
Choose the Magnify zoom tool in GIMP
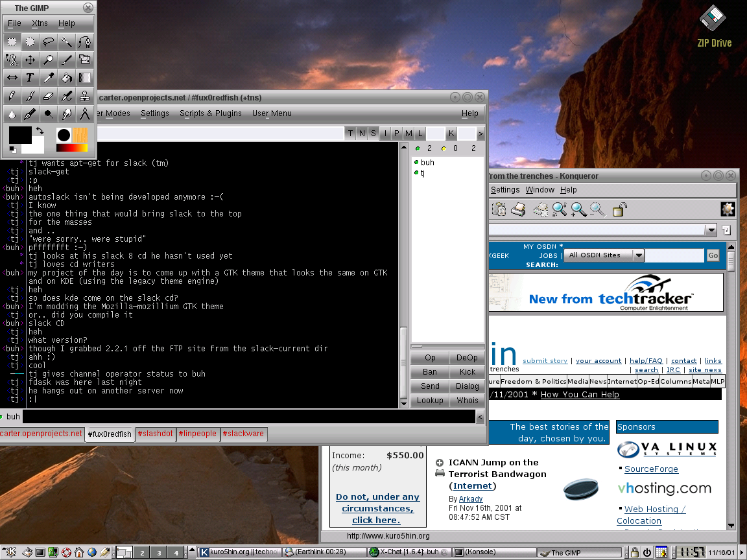(48, 60)
